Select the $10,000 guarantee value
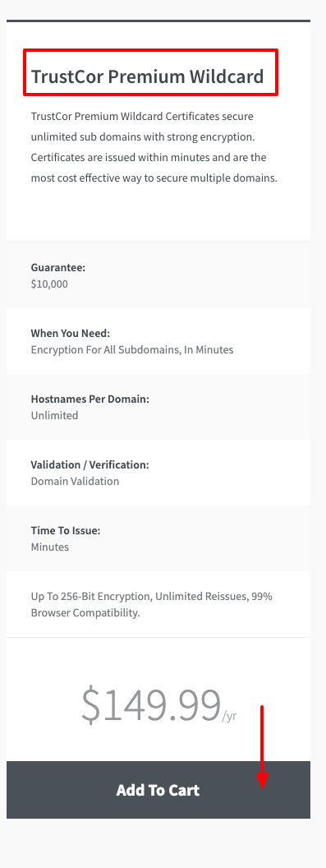 [49, 284]
